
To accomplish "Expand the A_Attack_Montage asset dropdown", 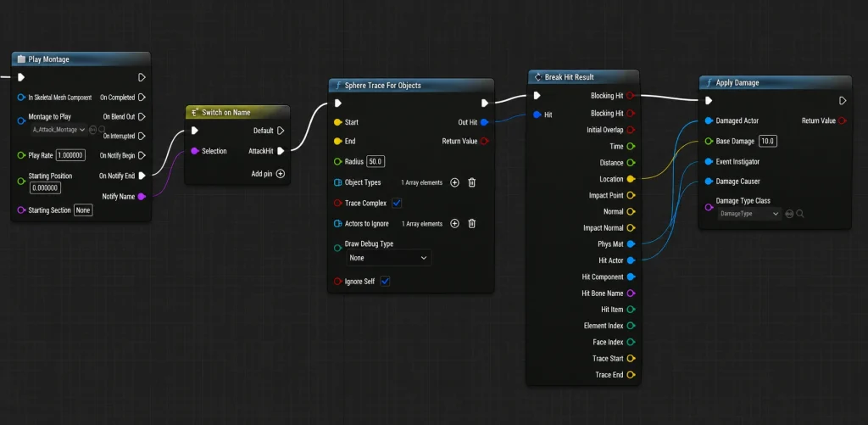I will (59, 129).
